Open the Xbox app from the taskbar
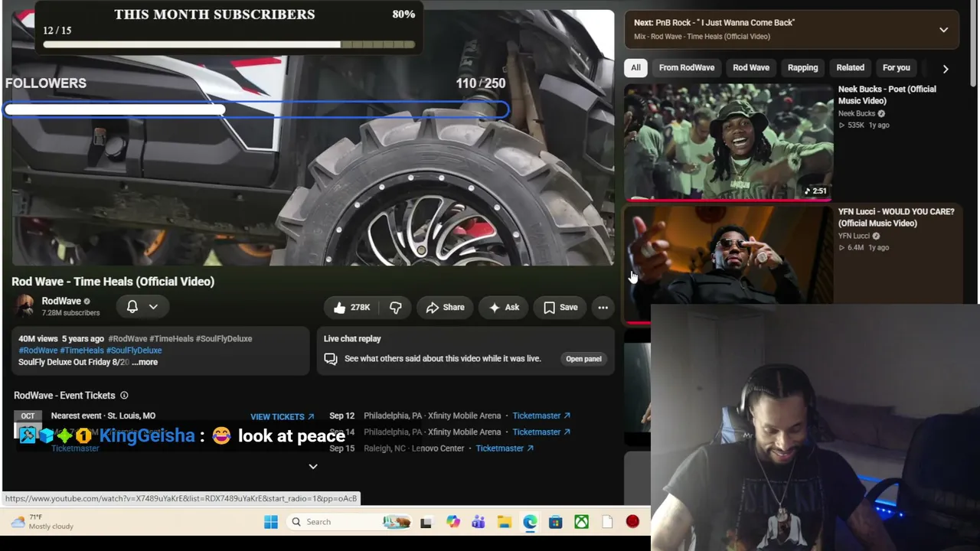980x551 pixels. [582, 522]
